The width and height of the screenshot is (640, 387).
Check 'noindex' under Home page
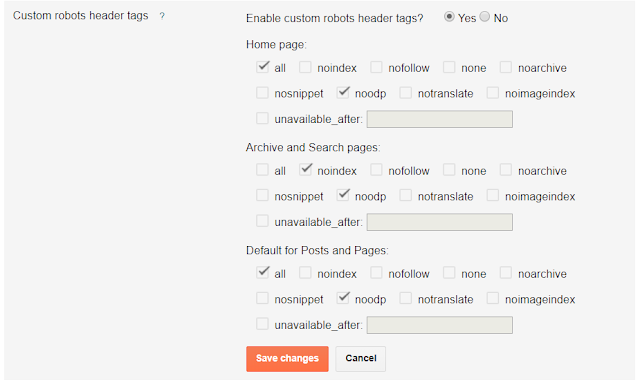tap(305, 67)
